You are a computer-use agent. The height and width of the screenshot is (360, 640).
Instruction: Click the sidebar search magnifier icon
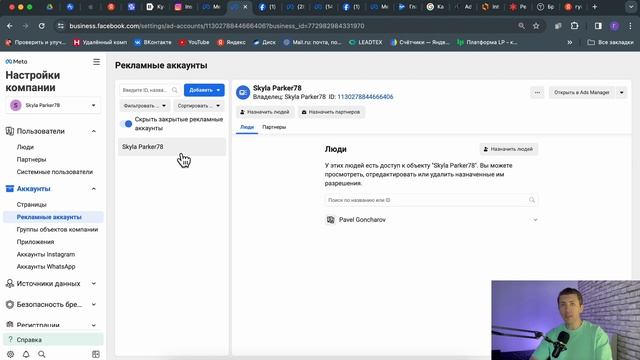42,354
